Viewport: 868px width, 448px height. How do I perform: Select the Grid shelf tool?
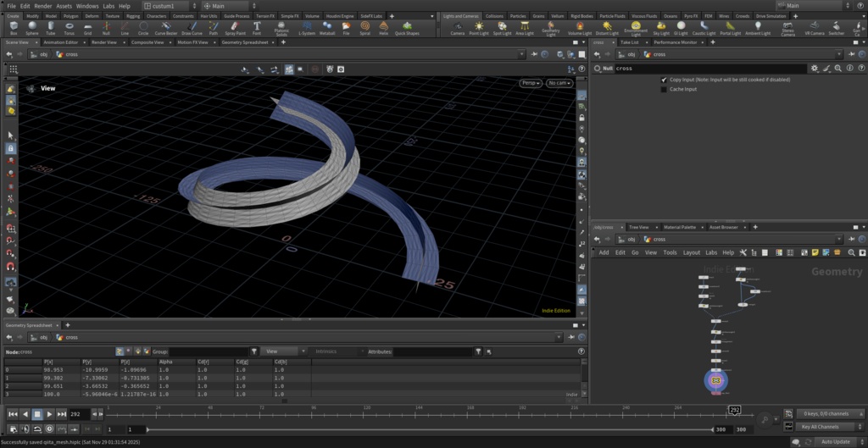tap(87, 28)
